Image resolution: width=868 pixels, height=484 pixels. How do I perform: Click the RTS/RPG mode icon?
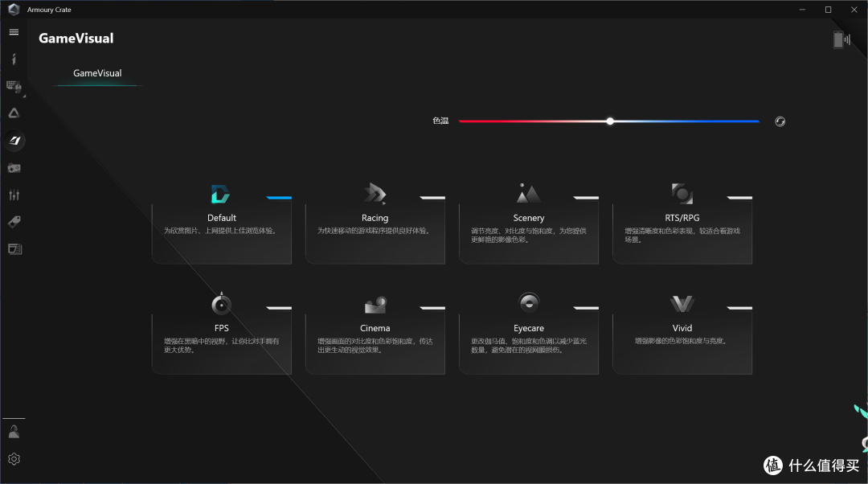point(682,193)
